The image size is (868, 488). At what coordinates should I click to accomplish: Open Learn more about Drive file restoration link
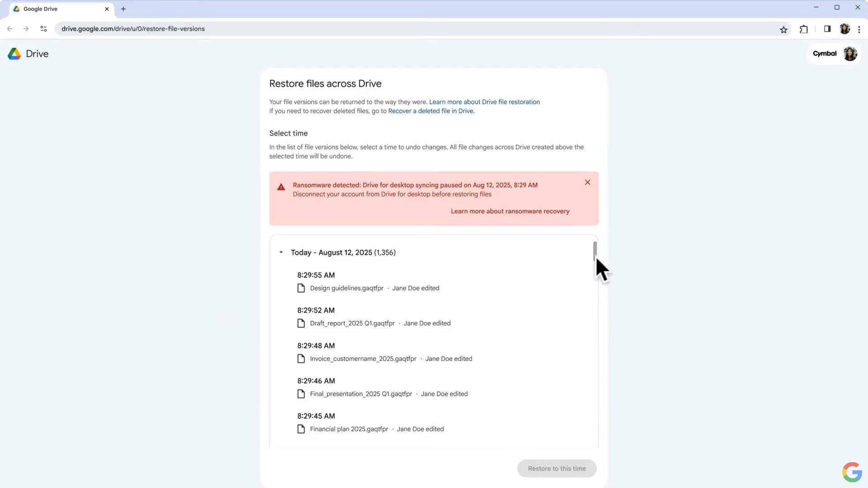[x=484, y=102]
